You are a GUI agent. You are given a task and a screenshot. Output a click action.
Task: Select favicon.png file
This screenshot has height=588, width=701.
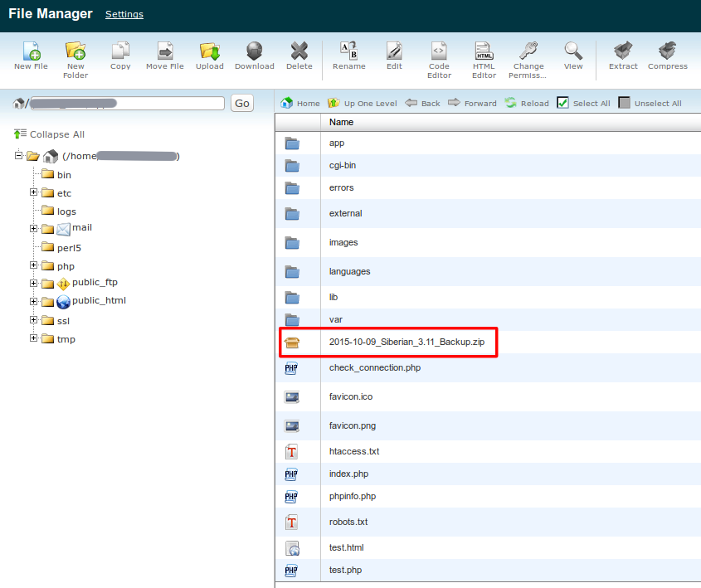point(488,425)
